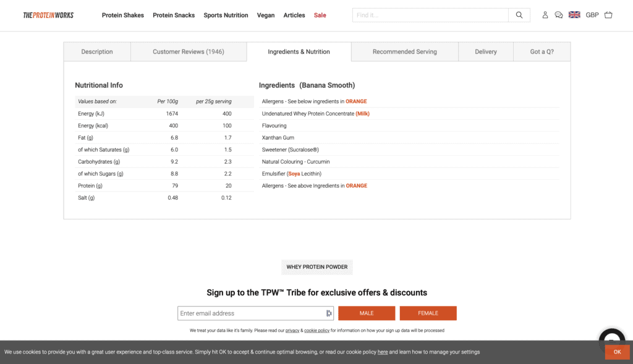This screenshot has height=364, width=633.
Task: Select the salt per 100g value 0.48
Action: tap(173, 198)
